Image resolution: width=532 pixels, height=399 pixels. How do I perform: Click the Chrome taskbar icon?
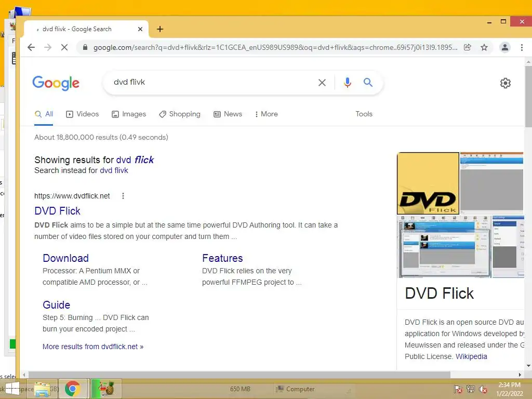(72, 389)
